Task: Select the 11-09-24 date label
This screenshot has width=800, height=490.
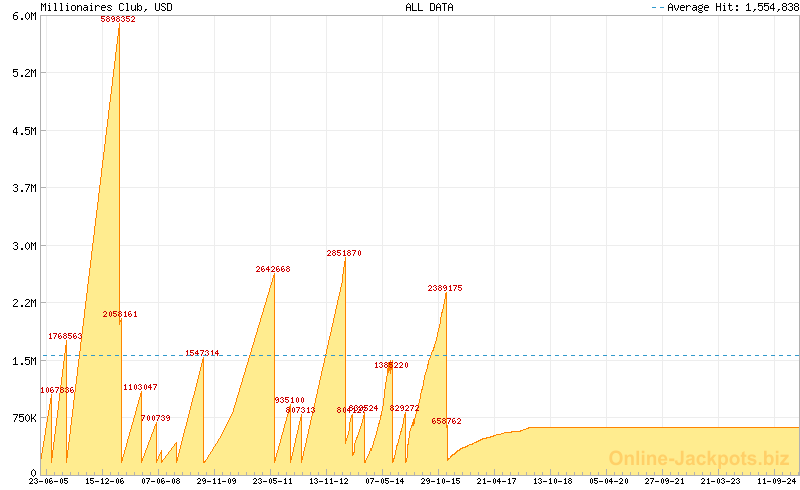Action: tap(778, 481)
